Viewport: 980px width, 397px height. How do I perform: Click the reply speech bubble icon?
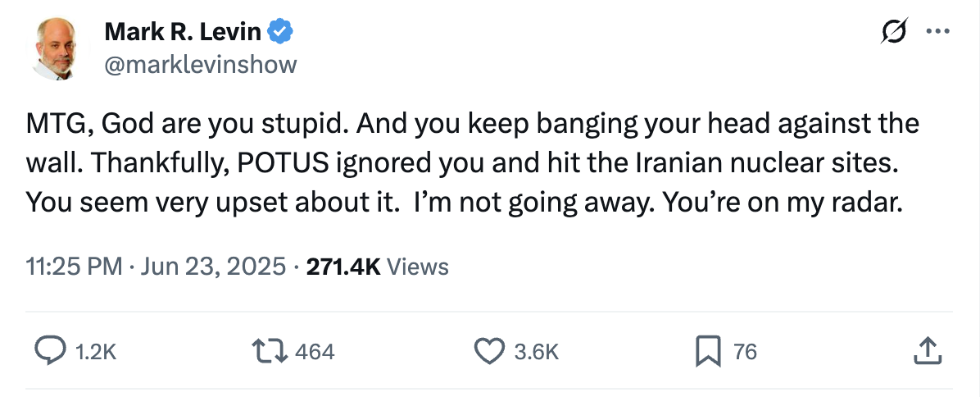(x=51, y=352)
